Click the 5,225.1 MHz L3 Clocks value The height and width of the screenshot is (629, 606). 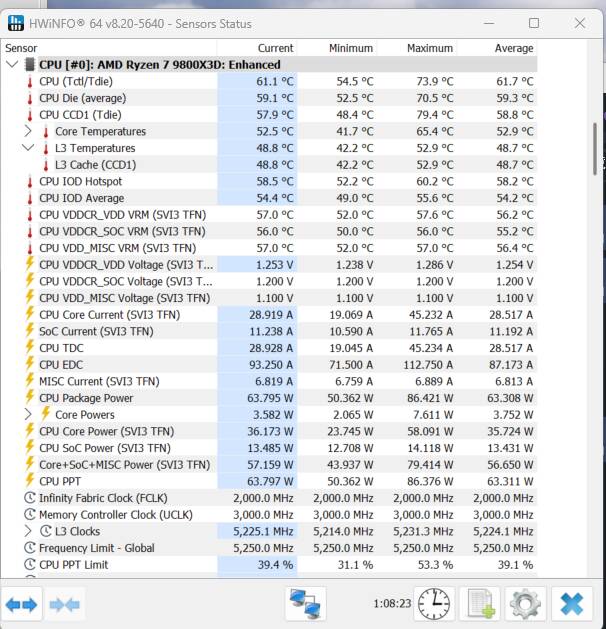(x=263, y=531)
